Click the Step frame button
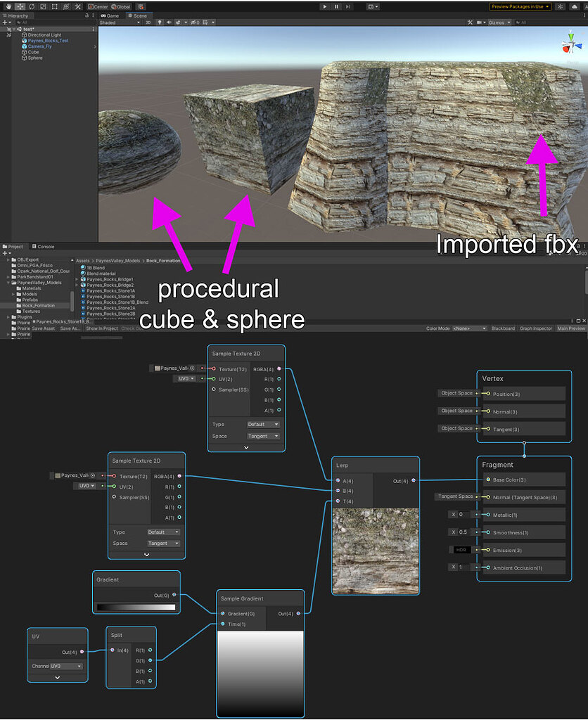 pos(347,6)
